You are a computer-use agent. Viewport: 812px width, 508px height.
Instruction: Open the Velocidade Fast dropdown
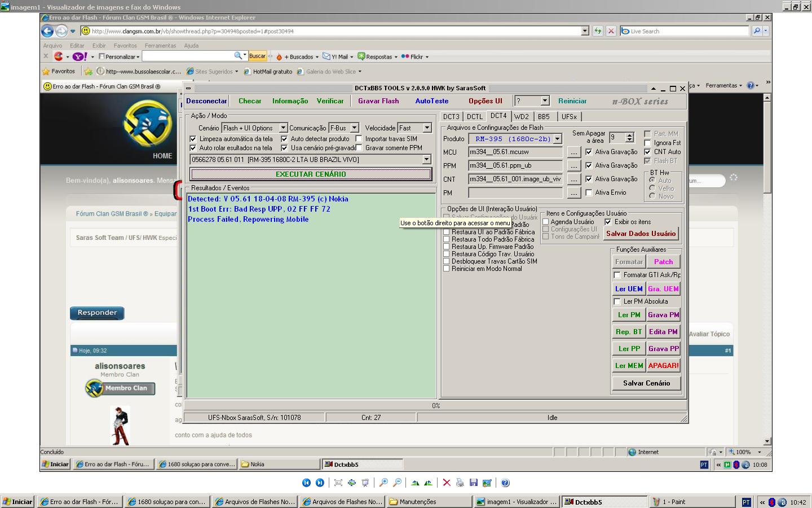427,128
